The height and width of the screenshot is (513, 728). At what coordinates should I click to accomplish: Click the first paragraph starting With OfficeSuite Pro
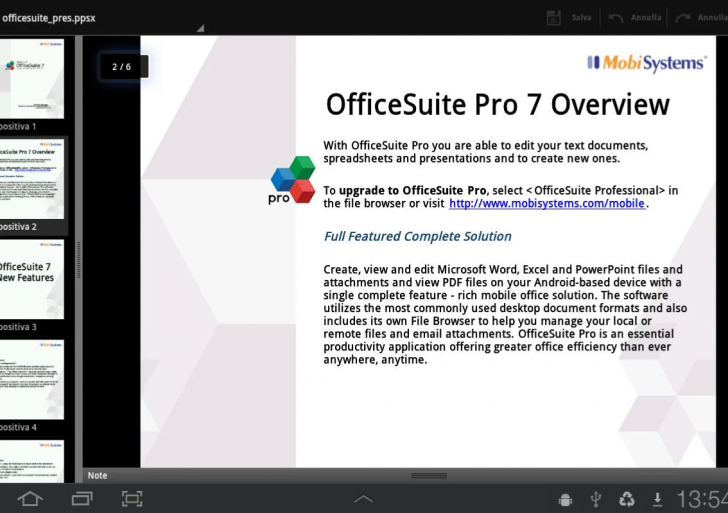[486, 152]
